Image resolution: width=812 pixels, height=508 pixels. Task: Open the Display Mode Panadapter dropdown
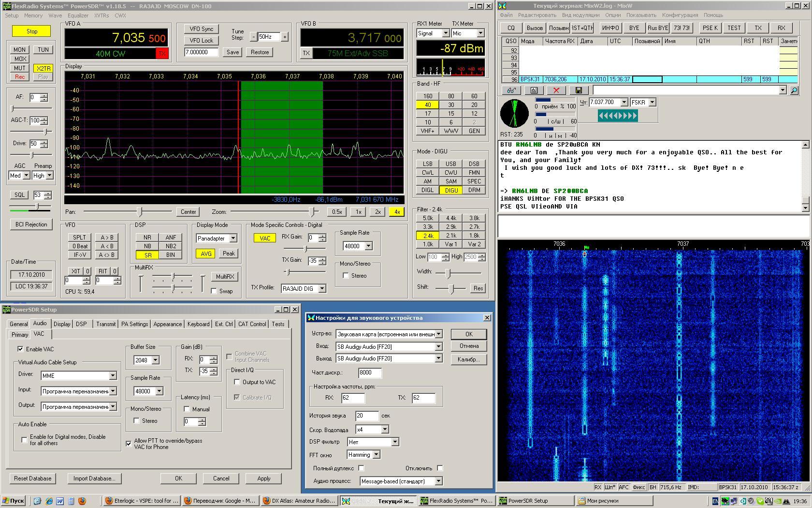click(233, 239)
